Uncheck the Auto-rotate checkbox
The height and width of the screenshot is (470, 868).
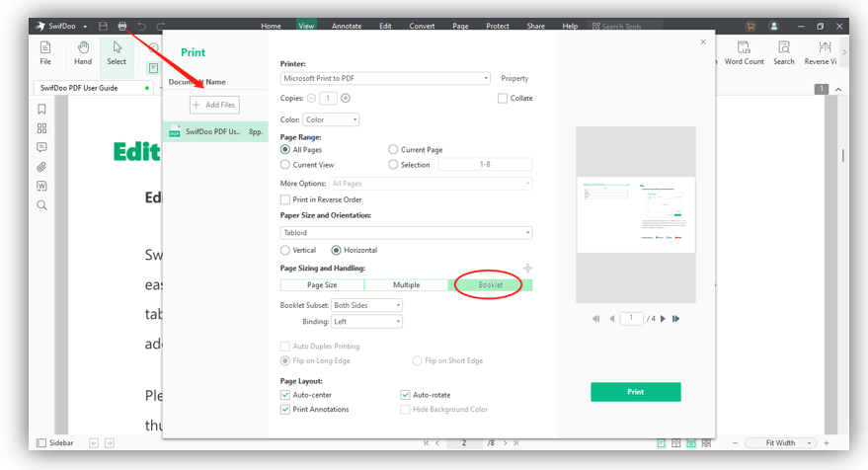(x=405, y=395)
